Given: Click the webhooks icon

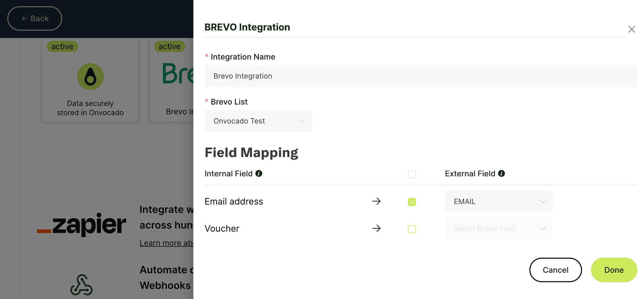Looking at the screenshot, I should click(x=81, y=285).
